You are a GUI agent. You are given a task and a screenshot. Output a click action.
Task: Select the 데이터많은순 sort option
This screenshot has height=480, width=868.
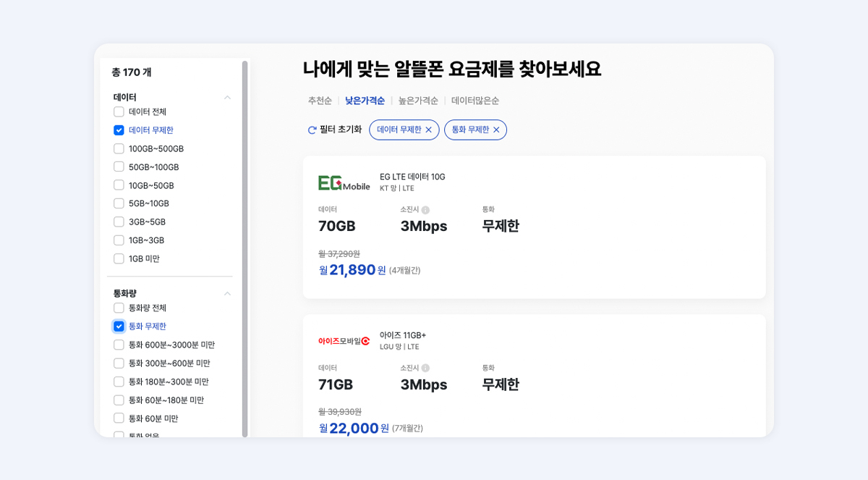click(474, 101)
